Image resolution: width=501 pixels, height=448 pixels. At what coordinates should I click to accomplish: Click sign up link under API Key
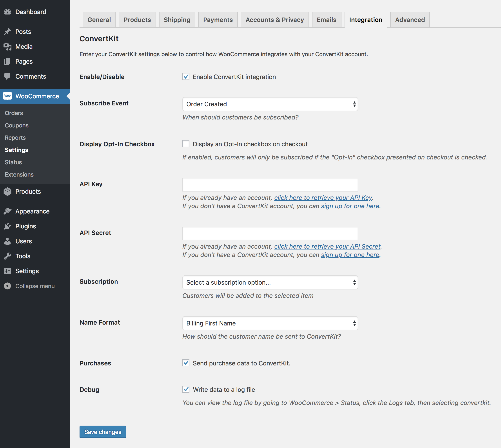pos(350,206)
